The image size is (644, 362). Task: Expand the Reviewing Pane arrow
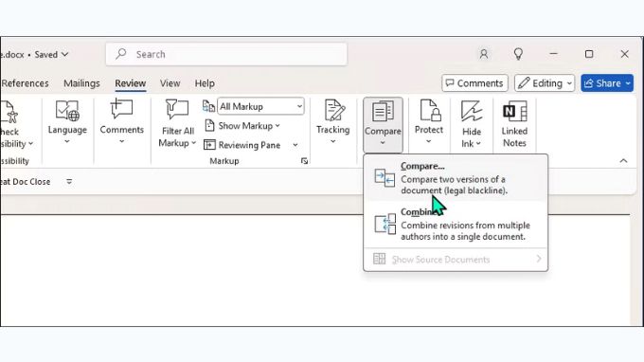(x=295, y=145)
